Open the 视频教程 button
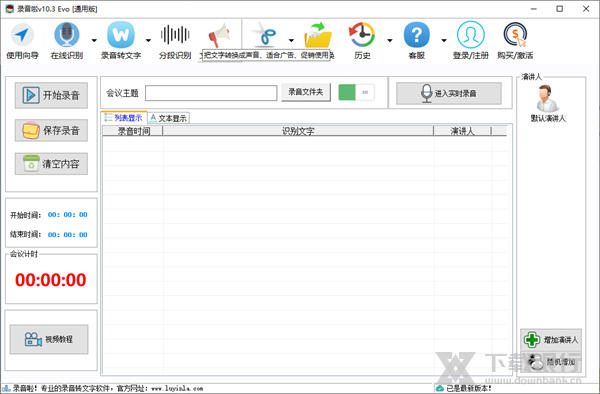Screen dimensions: 600x394 pyautogui.click(x=49, y=339)
